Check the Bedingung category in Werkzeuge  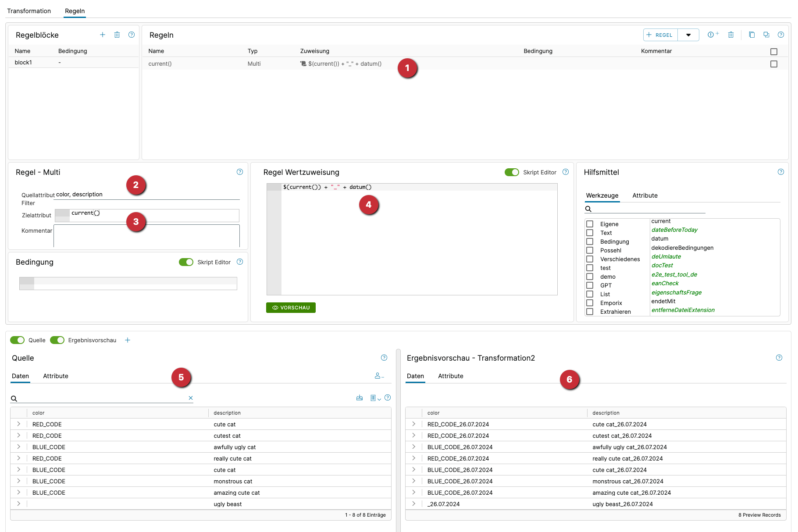pos(590,241)
